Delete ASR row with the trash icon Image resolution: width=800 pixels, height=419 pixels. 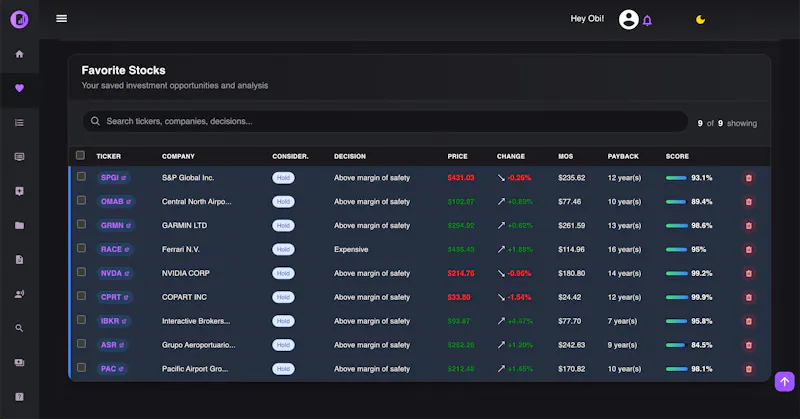[x=748, y=345]
